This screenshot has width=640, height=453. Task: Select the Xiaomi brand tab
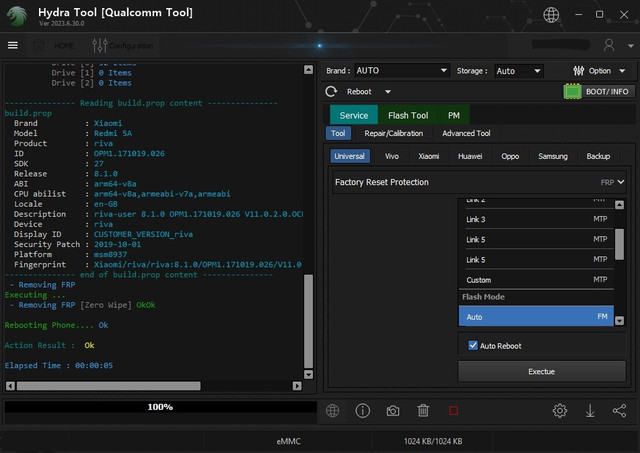429,156
